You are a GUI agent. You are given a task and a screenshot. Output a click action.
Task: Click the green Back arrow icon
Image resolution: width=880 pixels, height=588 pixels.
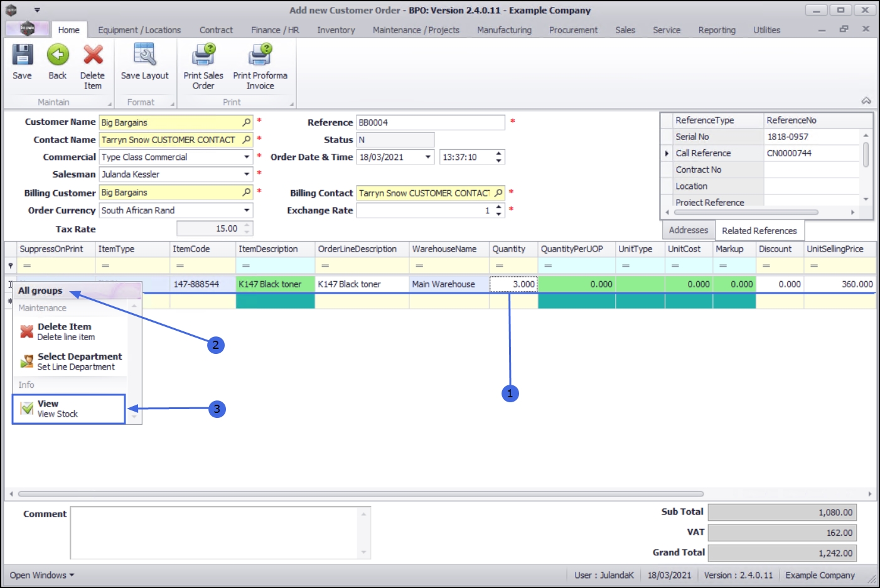(58, 55)
